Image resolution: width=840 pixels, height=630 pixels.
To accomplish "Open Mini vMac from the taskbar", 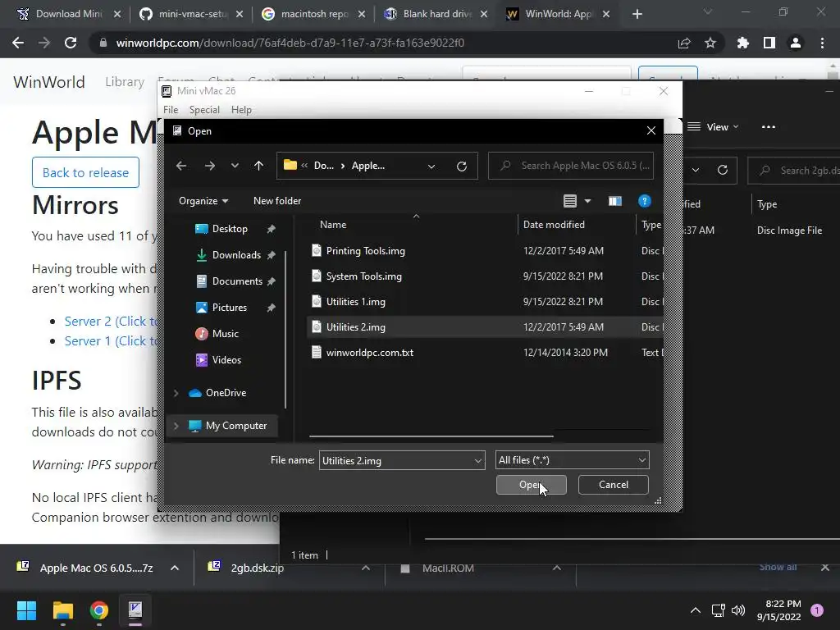I will pyautogui.click(x=135, y=610).
